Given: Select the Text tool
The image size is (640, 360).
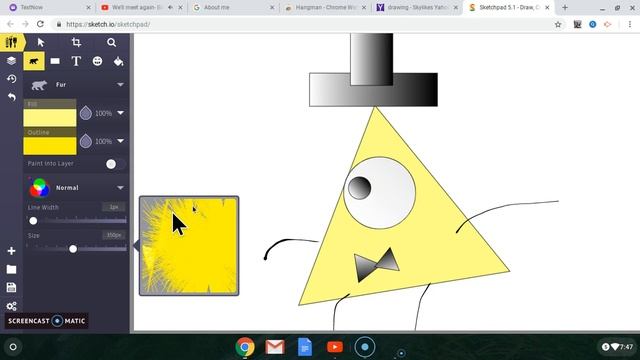Looking at the screenshot, I should [x=76, y=61].
